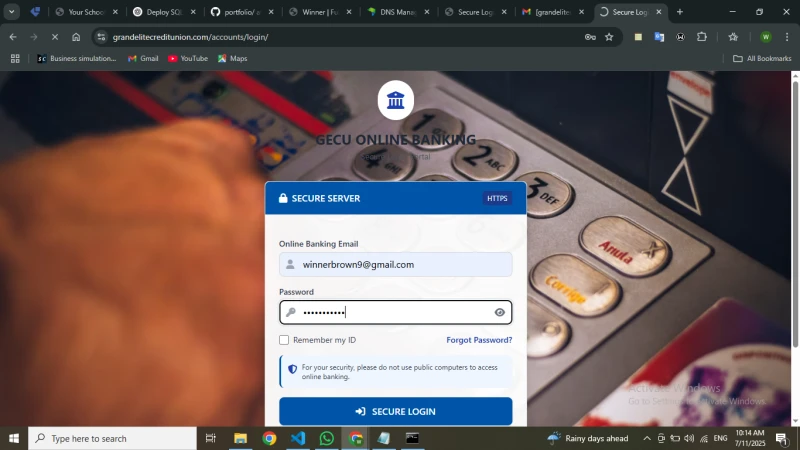
Task: Focus the Password field
Action: (395, 312)
